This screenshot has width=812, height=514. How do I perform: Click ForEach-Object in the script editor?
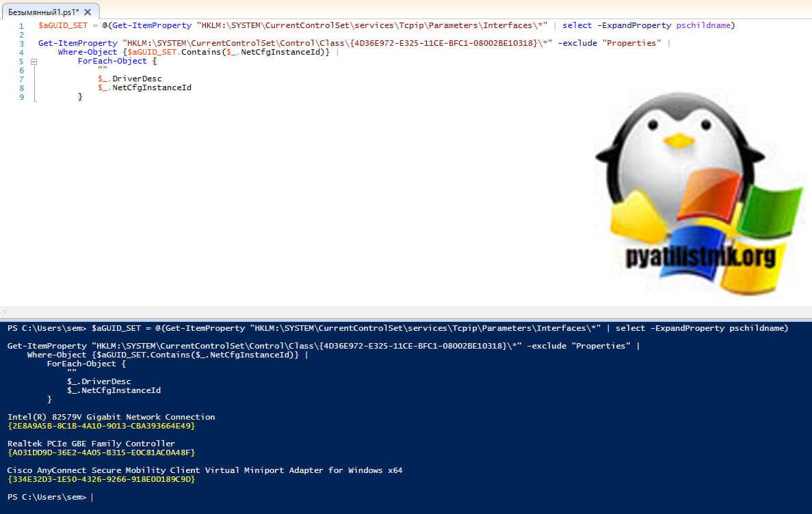pos(112,61)
